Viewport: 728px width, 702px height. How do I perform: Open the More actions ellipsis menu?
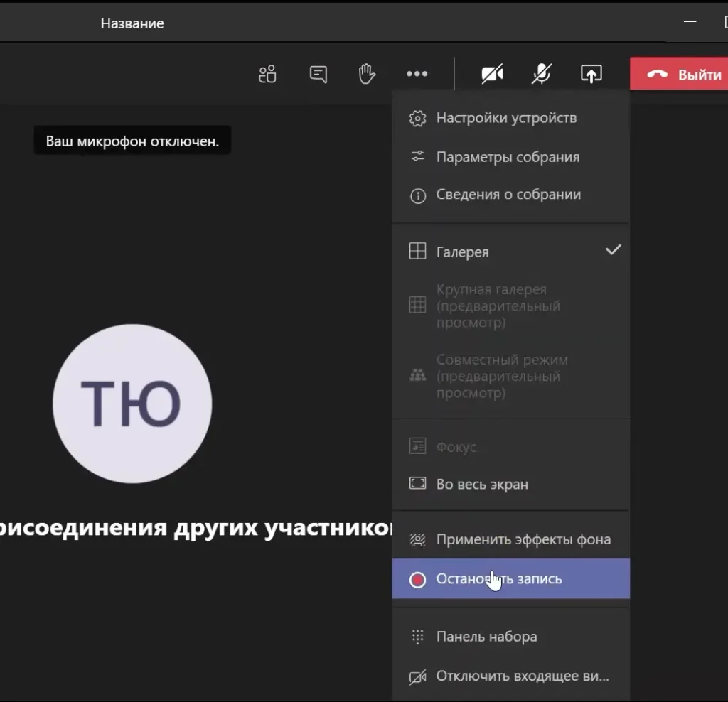tap(417, 74)
